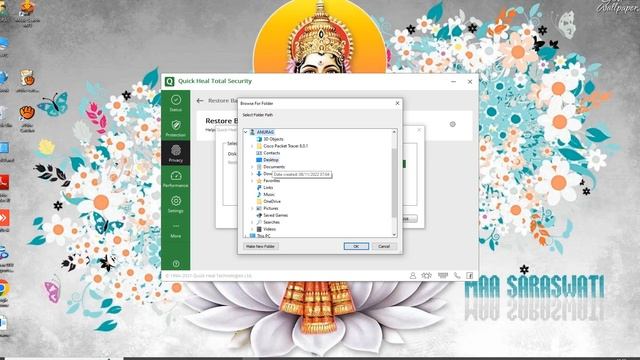Open the Status section in Quick Heal sidebar
Image resolution: width=640 pixels, height=360 pixels.
(x=176, y=103)
